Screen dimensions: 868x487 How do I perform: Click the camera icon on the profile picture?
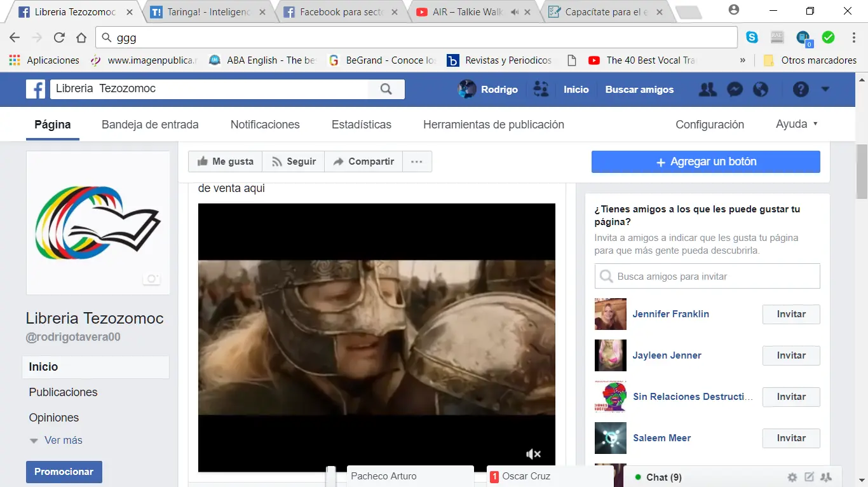point(151,278)
